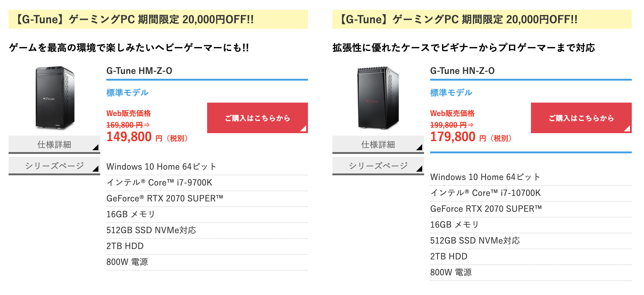Select the G-Tune HN-Z-O product title
The width and height of the screenshot is (644, 295).
click(462, 71)
